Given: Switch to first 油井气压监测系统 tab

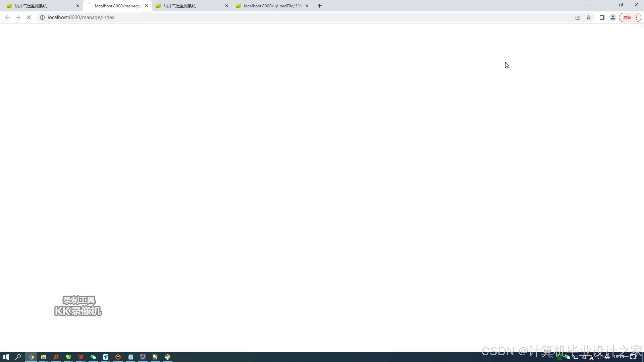Looking at the screenshot, I should [40, 6].
